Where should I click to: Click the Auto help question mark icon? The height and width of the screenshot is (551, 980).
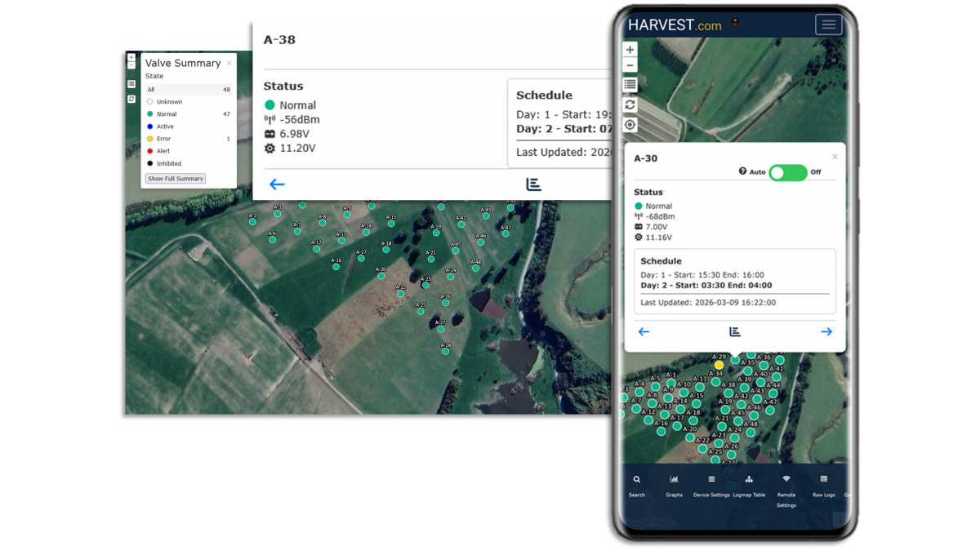pos(742,171)
